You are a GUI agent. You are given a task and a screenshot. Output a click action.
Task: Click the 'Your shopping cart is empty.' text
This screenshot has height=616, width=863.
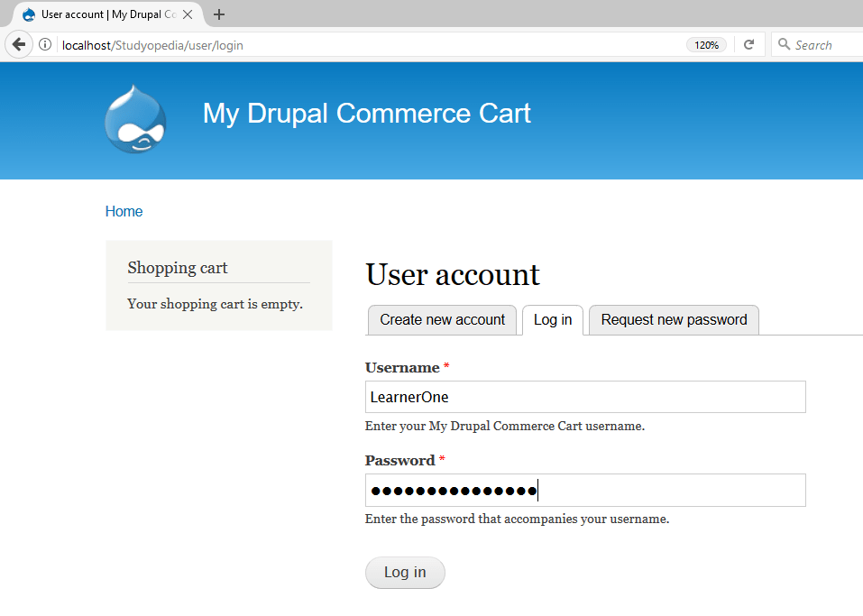pyautogui.click(x=216, y=304)
